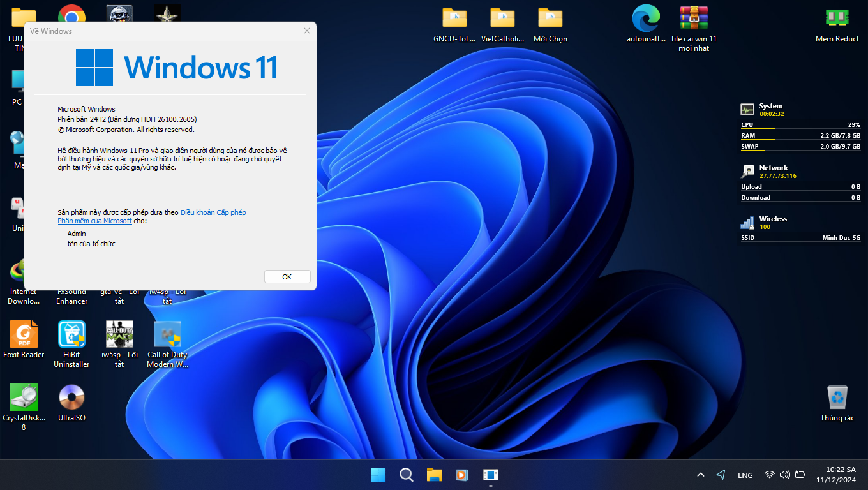Click the Wireless signal widget icon
The width and height of the screenshot is (868, 490).
click(747, 223)
